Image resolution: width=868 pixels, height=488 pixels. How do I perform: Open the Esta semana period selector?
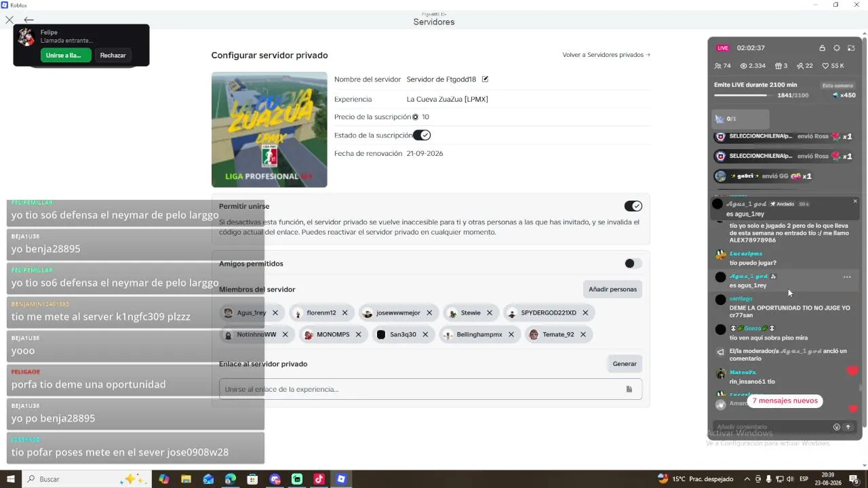(x=837, y=85)
